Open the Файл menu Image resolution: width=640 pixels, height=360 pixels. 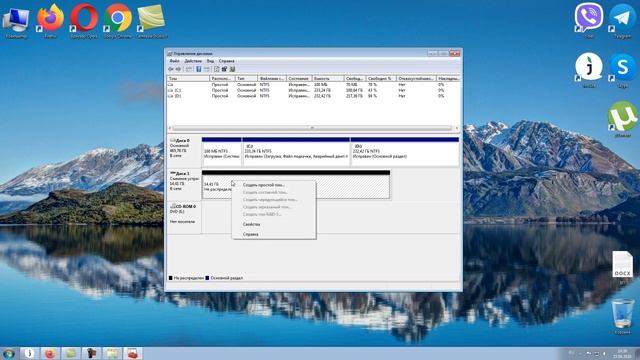pyautogui.click(x=174, y=61)
